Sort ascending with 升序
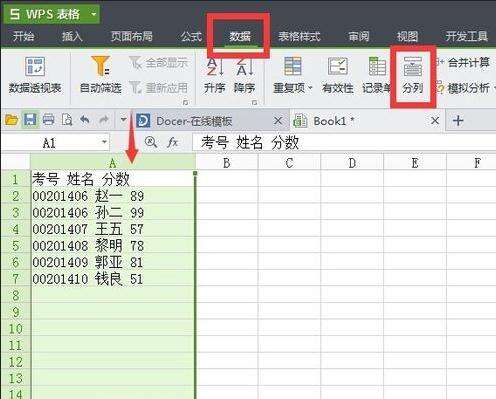 [215, 75]
